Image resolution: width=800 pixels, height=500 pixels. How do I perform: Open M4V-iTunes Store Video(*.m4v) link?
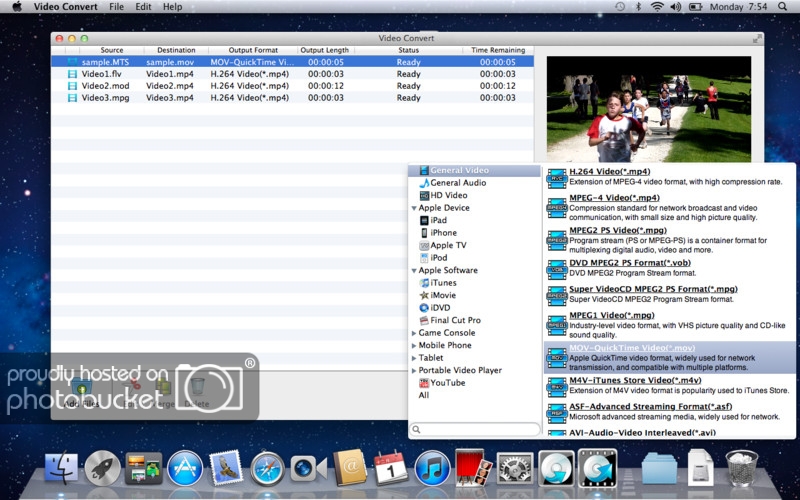(635, 381)
